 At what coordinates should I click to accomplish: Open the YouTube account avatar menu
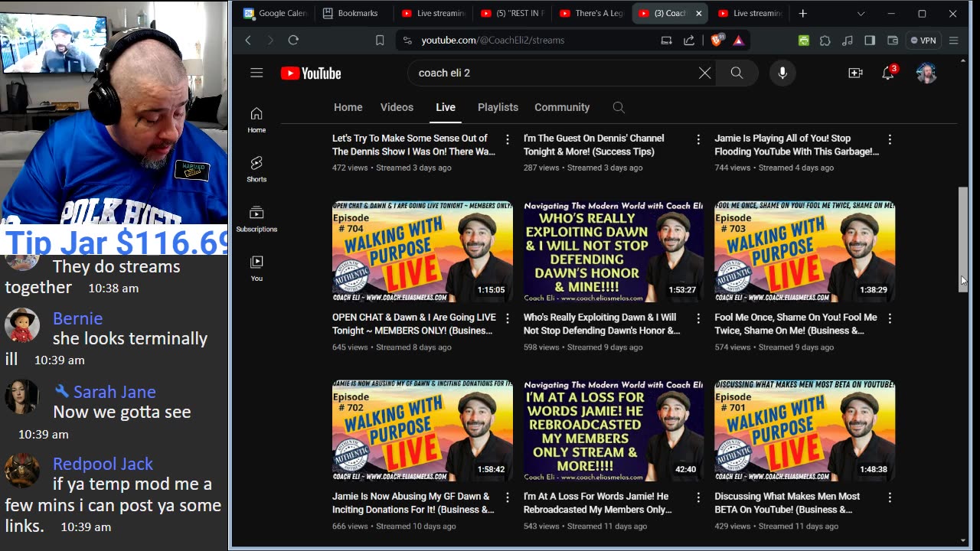[x=926, y=73]
